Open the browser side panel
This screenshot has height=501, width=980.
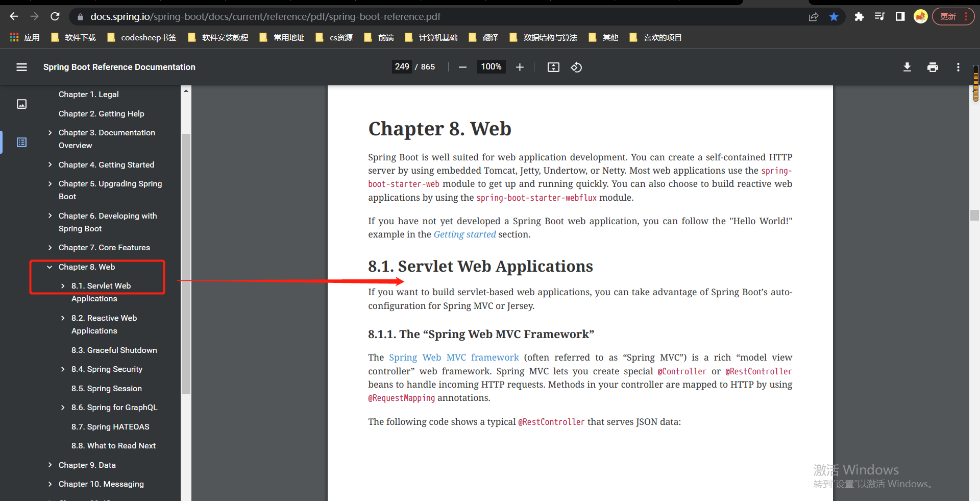click(x=900, y=17)
